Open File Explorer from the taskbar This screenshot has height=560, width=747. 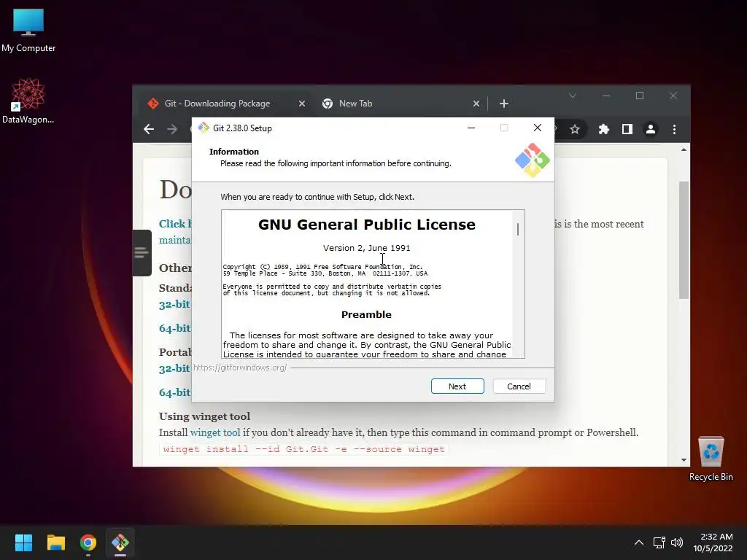tap(55, 542)
